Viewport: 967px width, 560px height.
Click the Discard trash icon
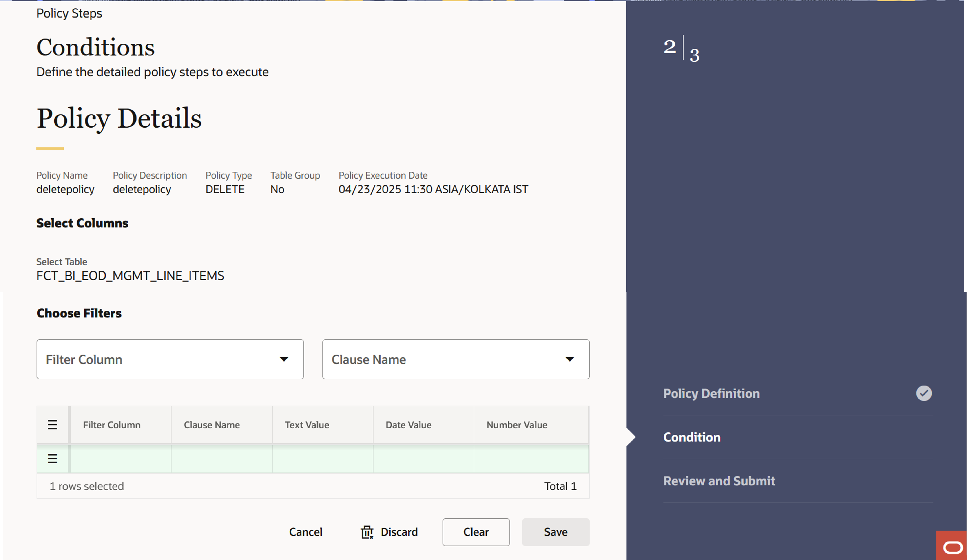367,532
